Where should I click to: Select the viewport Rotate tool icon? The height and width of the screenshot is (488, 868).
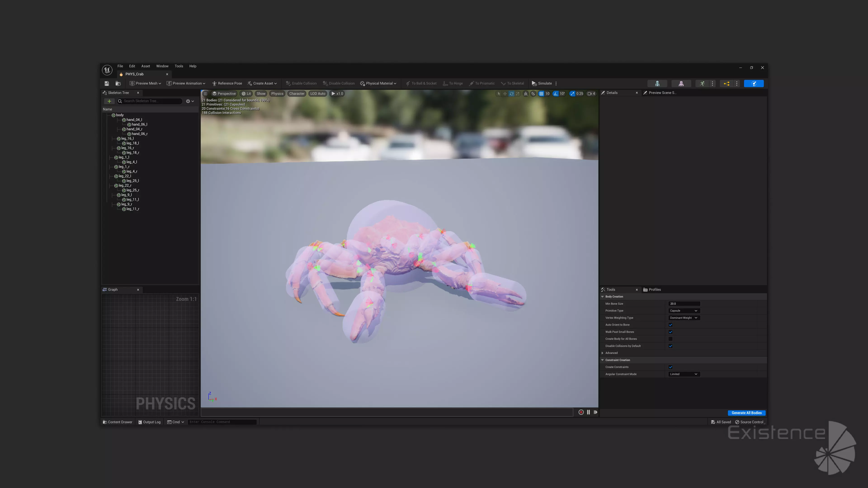pos(512,94)
